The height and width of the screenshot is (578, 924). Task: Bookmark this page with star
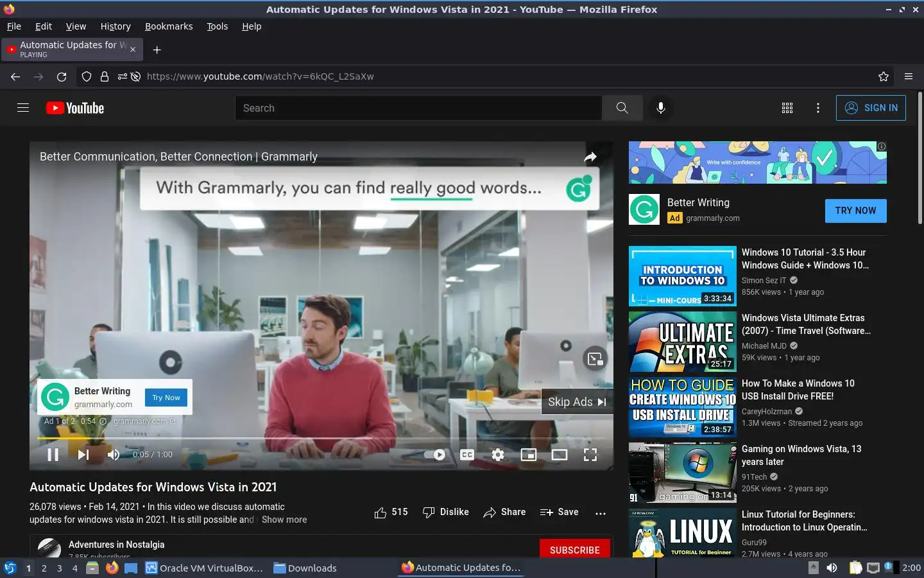click(884, 76)
